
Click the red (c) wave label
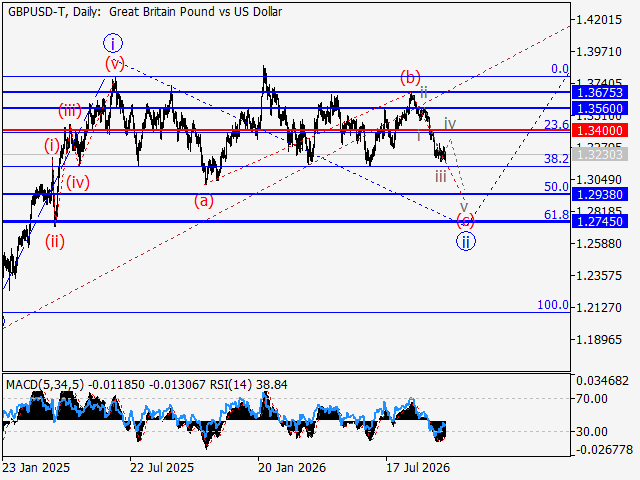click(x=465, y=220)
